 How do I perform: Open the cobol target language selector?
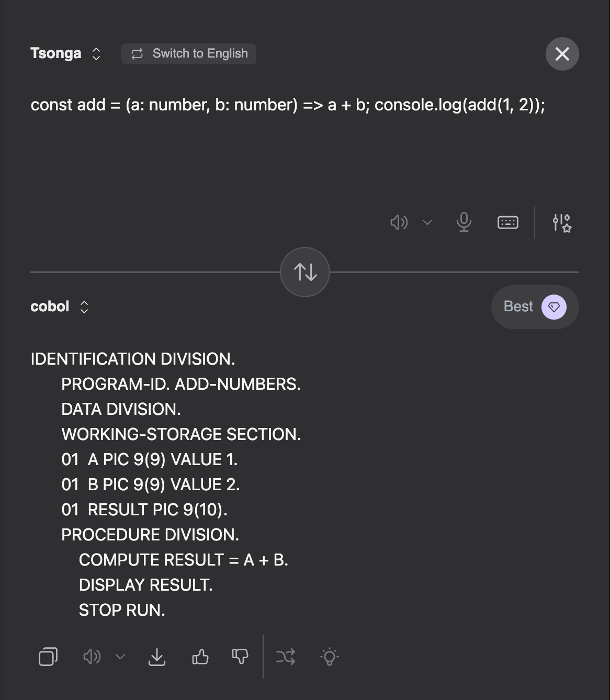click(x=59, y=307)
